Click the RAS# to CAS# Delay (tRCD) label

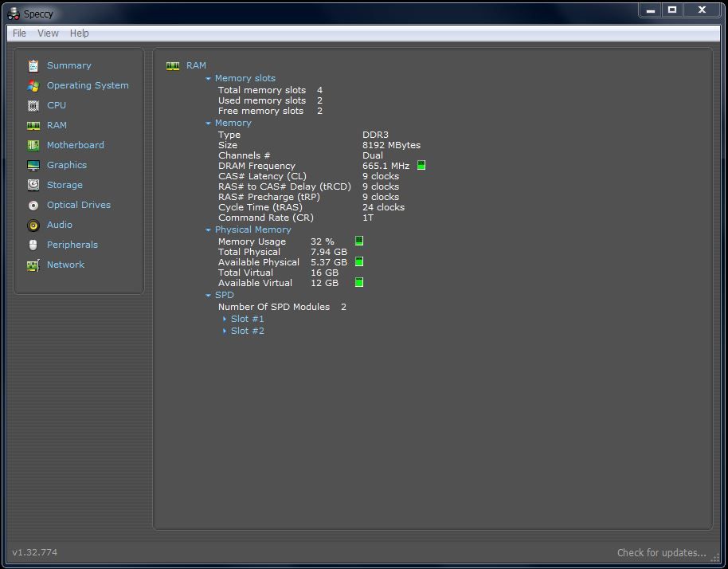[284, 186]
